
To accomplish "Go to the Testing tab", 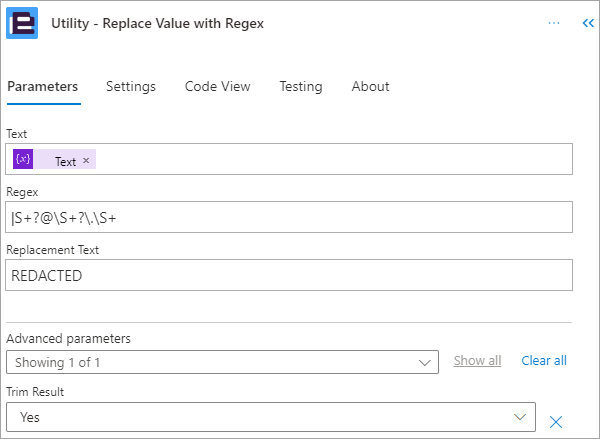I will tap(301, 86).
